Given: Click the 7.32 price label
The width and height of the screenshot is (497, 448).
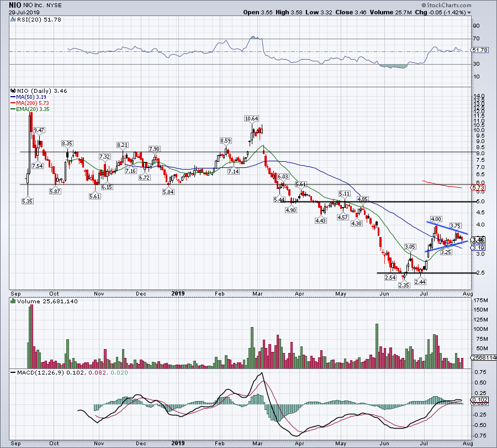Looking at the screenshot, I should click(104, 157).
